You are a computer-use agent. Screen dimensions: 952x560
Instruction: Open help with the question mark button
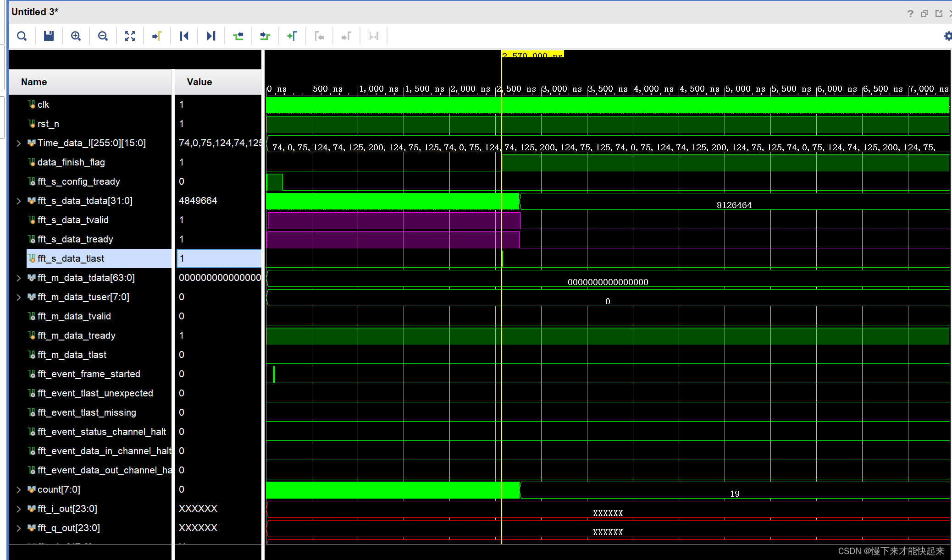coord(910,13)
